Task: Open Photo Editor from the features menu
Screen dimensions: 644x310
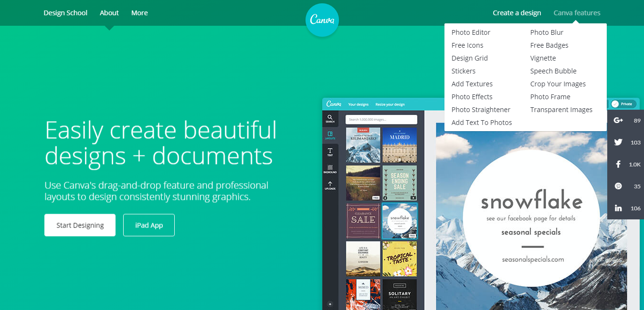Action: pos(471,32)
